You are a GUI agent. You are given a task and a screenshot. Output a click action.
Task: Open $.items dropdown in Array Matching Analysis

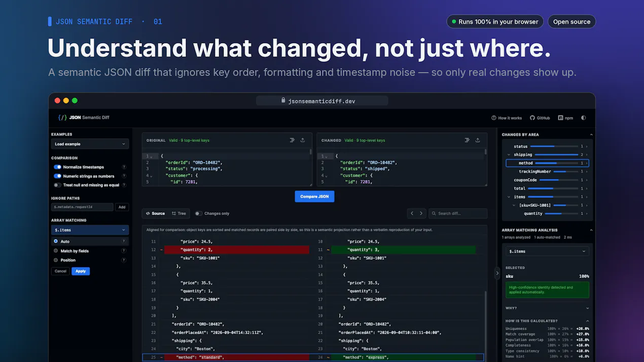click(547, 251)
